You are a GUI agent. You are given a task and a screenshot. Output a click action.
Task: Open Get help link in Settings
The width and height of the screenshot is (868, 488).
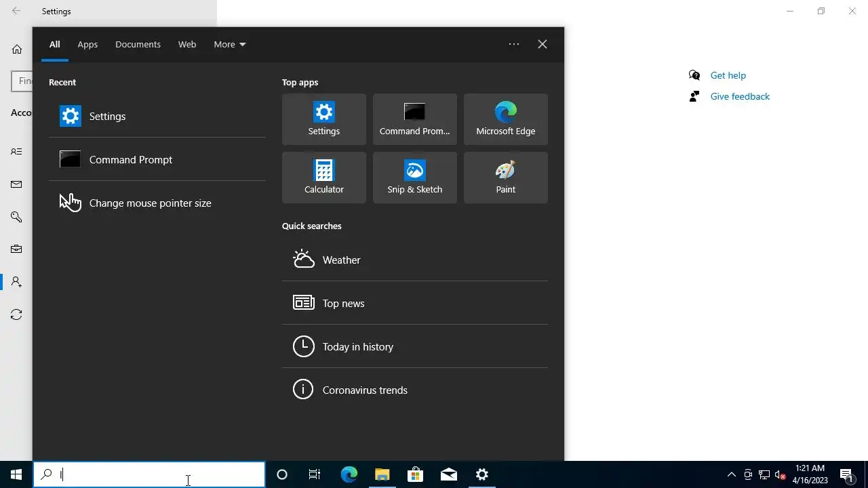[x=728, y=75]
